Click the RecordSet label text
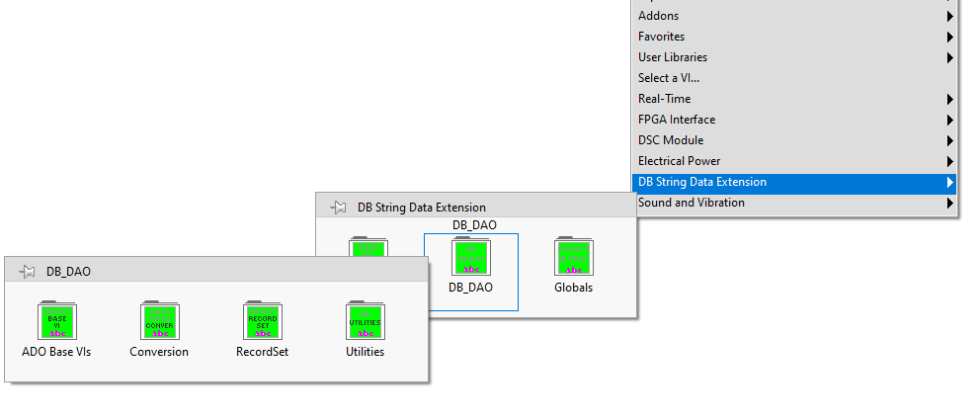980x420 pixels. click(263, 352)
